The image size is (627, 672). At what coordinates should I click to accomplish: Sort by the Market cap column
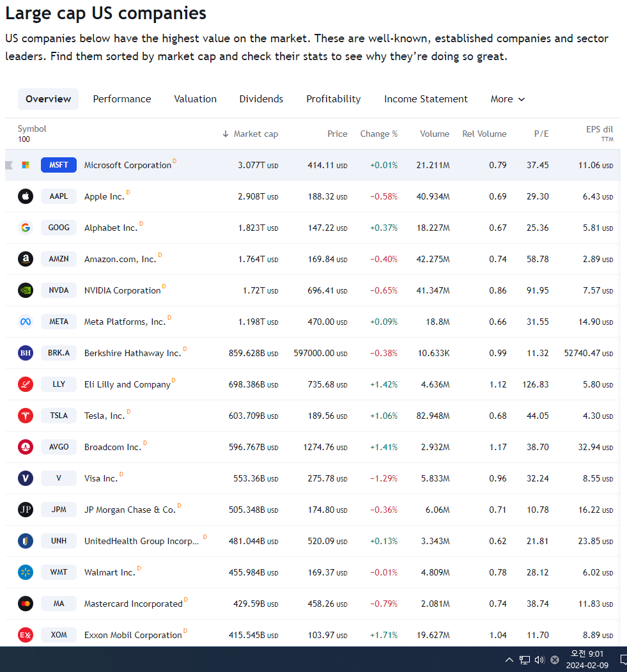tap(256, 134)
